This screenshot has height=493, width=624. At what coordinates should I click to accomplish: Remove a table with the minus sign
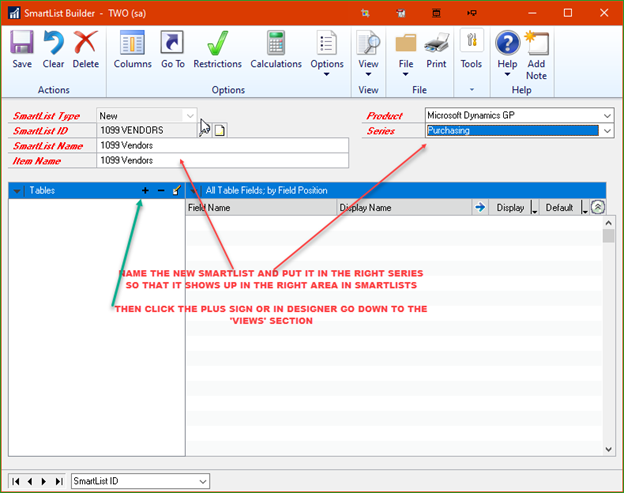(161, 191)
